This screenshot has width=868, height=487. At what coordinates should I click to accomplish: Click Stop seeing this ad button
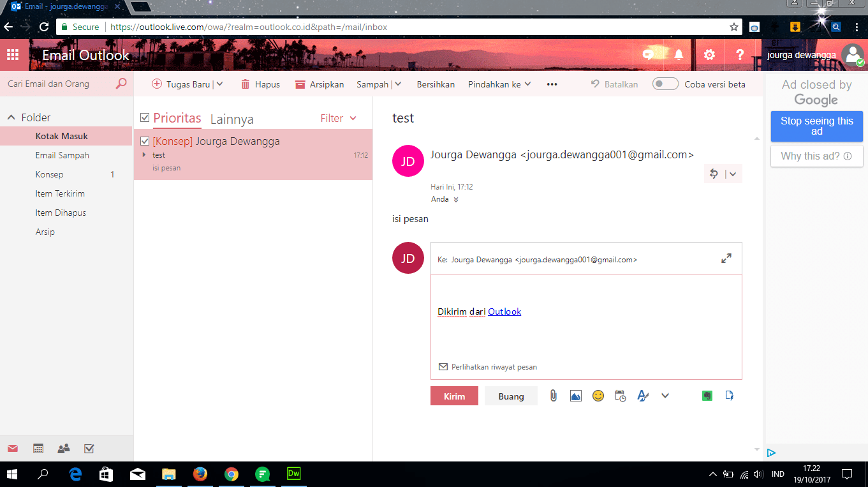click(x=817, y=126)
